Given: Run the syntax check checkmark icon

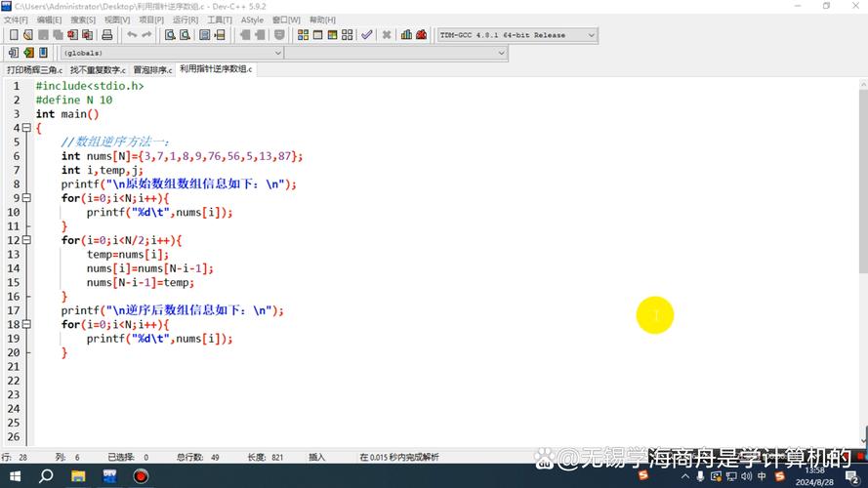Looking at the screenshot, I should [x=366, y=35].
